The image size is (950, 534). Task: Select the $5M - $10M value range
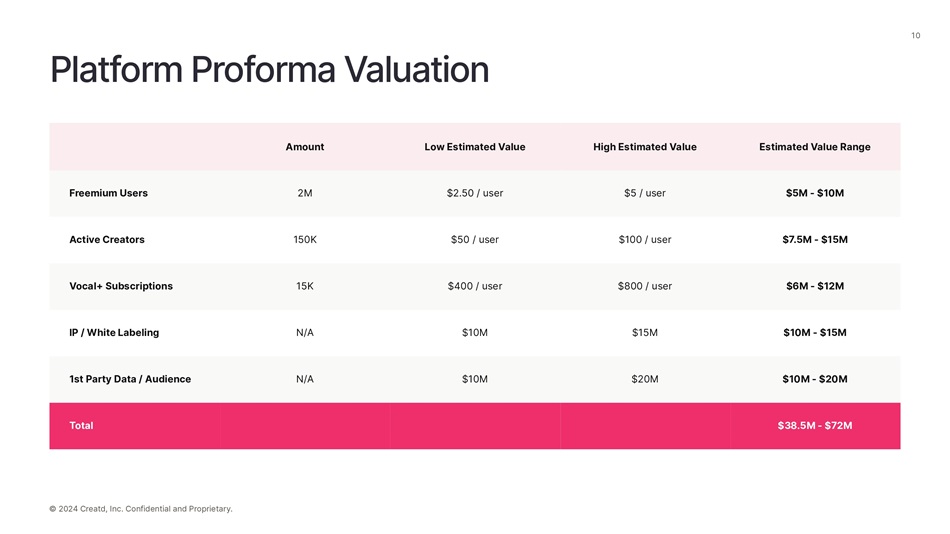point(815,193)
